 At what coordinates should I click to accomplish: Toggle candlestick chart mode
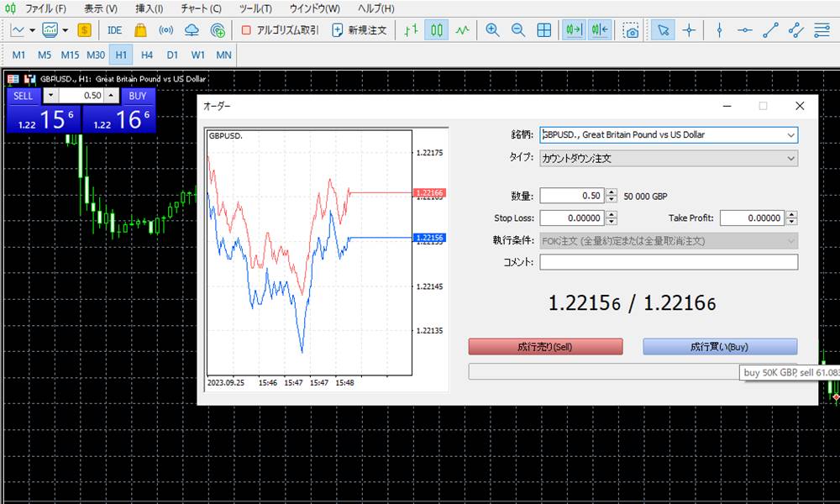tap(436, 30)
